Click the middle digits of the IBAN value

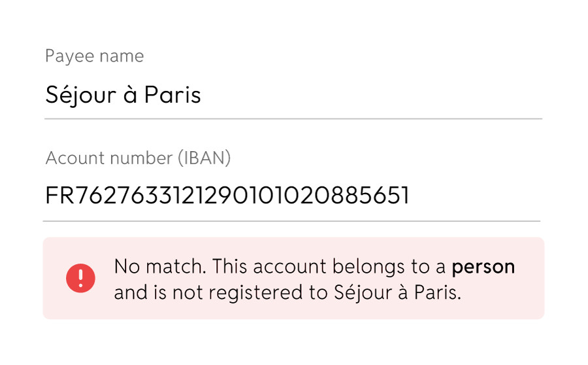click(x=227, y=196)
